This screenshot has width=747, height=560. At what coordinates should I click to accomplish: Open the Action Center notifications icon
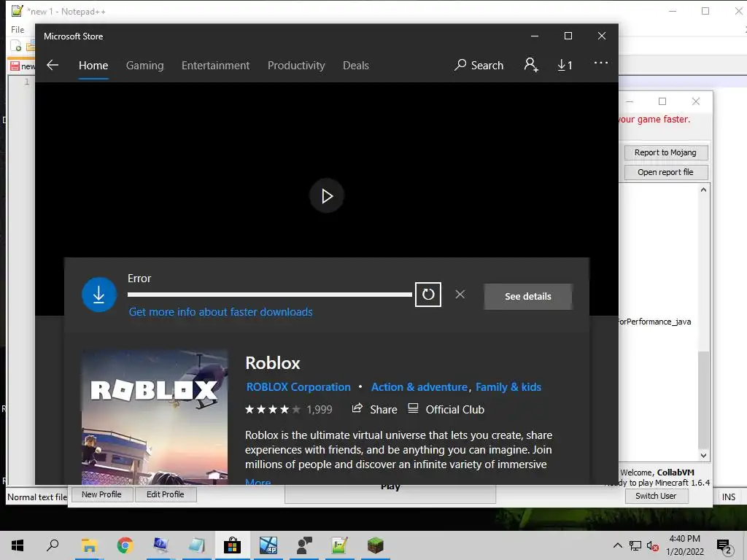coord(724,545)
